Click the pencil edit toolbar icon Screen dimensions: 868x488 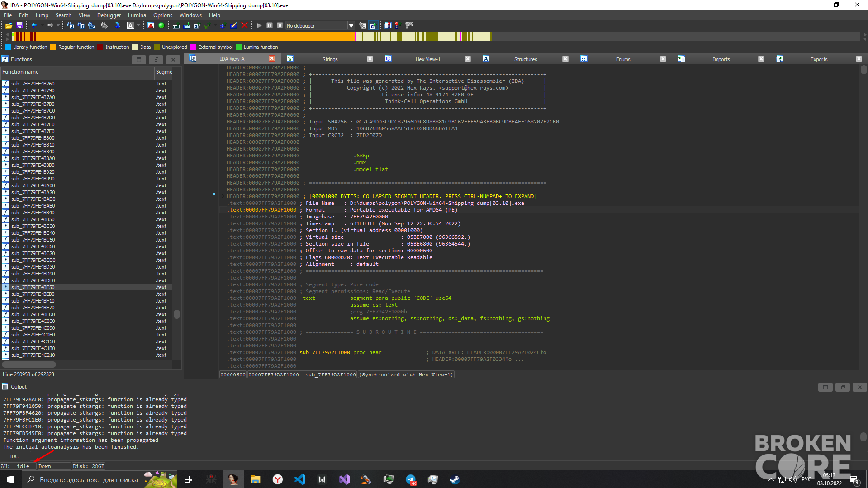tap(234, 25)
